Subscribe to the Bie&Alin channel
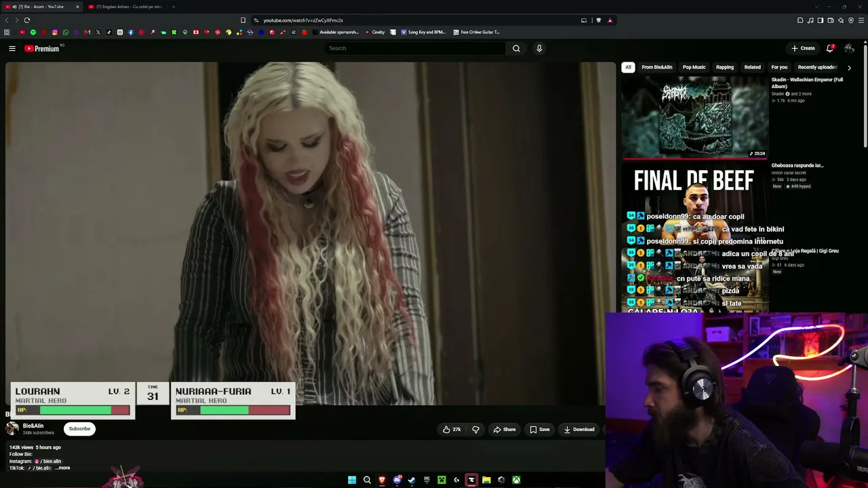This screenshot has height=488, width=868. pos(79,428)
